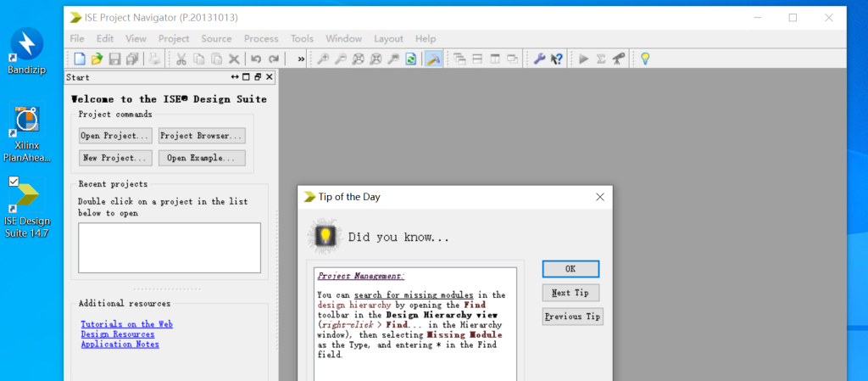Click the green refresh toolbar icon
The width and height of the screenshot is (868, 381).
(x=411, y=59)
